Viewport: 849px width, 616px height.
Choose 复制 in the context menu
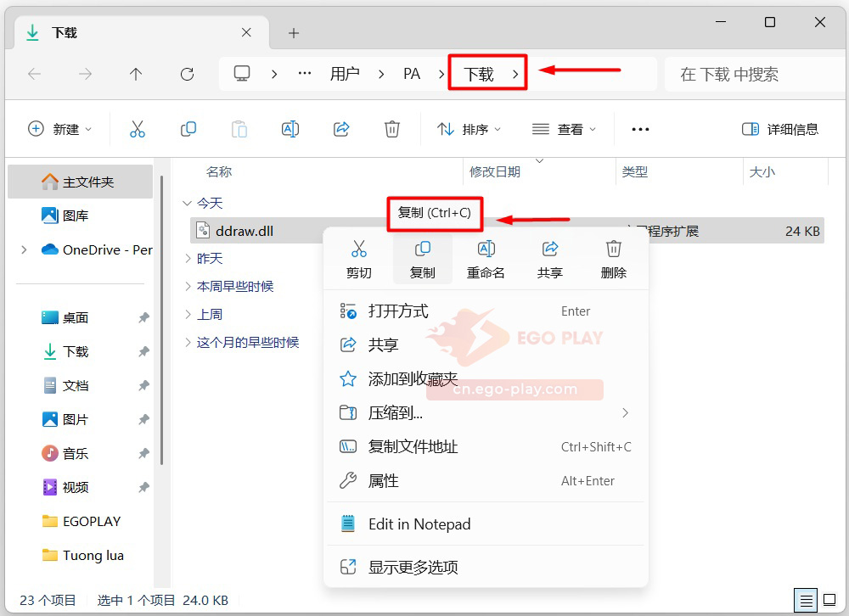422,260
